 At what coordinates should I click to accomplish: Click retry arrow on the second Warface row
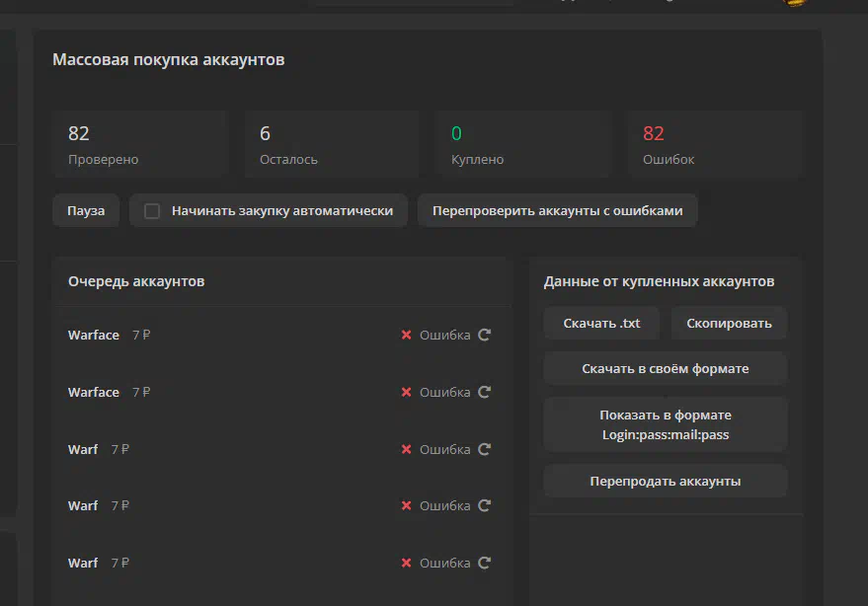485,392
